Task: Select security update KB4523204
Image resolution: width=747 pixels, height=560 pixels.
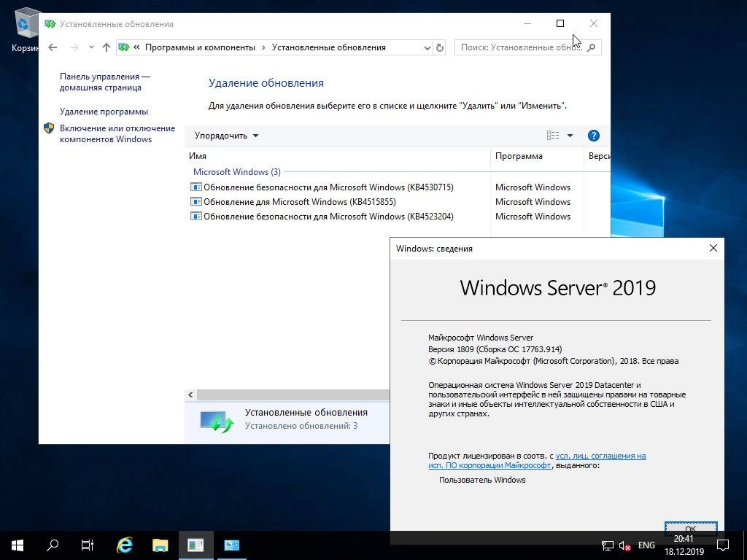Action: tap(328, 216)
